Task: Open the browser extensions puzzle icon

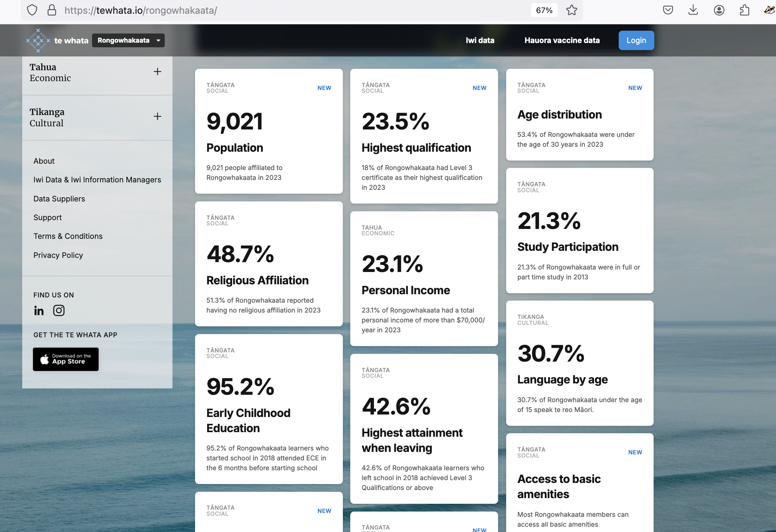Action: pyautogui.click(x=744, y=10)
